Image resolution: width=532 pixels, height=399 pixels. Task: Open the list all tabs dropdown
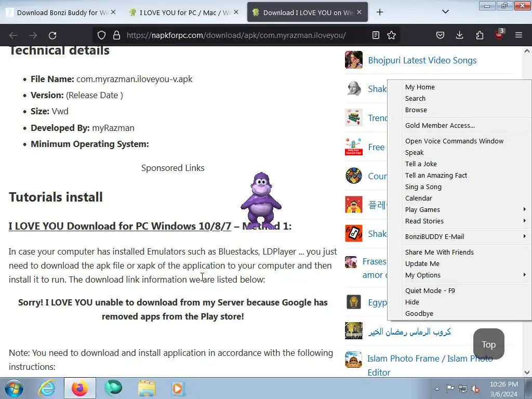(x=445, y=12)
